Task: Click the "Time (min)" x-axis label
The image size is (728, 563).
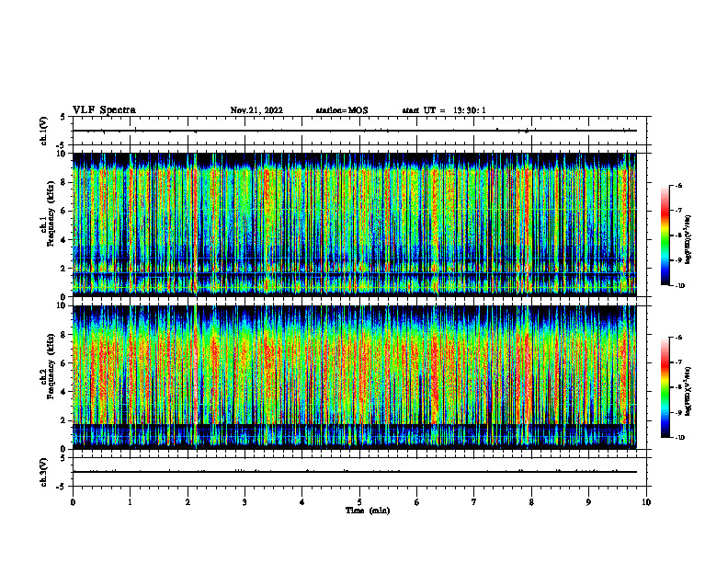Action: tap(368, 511)
